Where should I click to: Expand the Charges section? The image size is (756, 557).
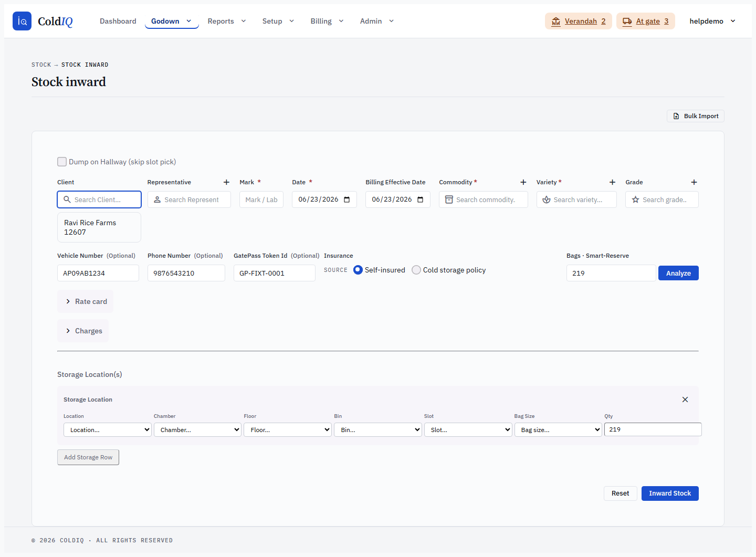[83, 331]
